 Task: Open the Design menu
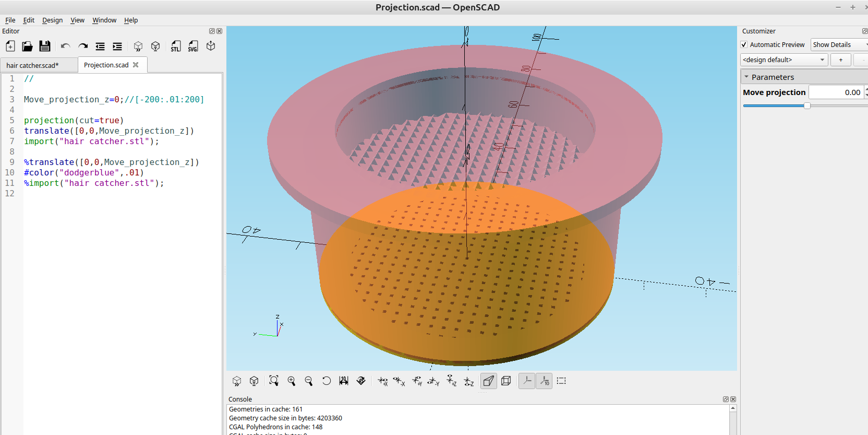coord(52,20)
